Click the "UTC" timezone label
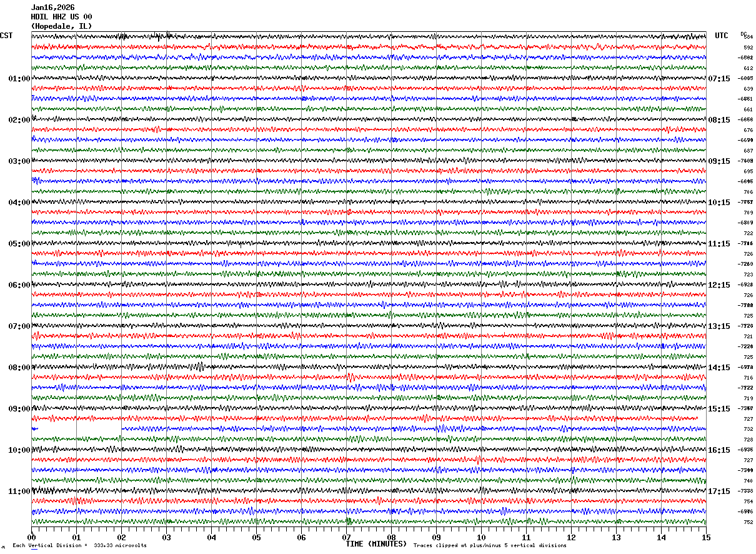 pyautogui.click(x=722, y=36)
